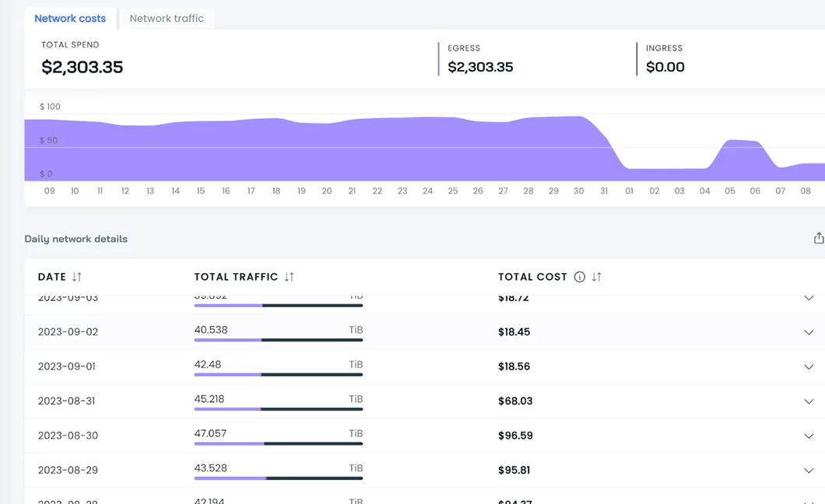Switch to the Network traffic tab
The width and height of the screenshot is (825, 504).
(x=167, y=19)
